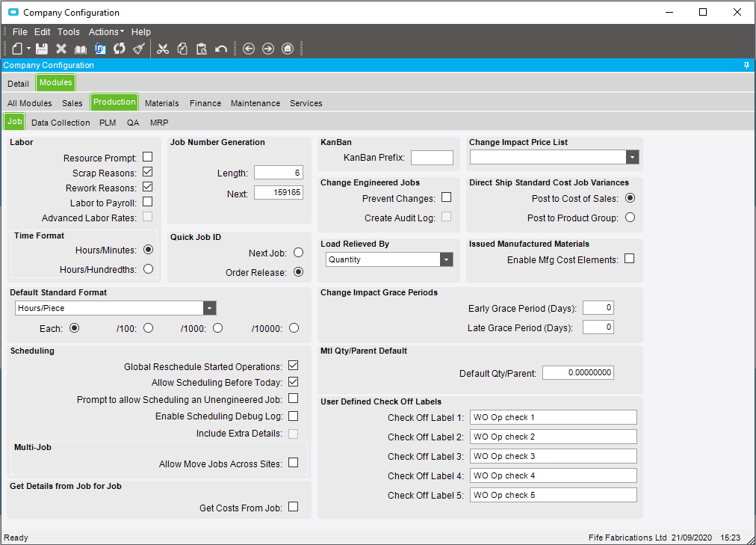756x545 pixels.
Task: Select Post to Cost of Sales
Action: click(630, 198)
